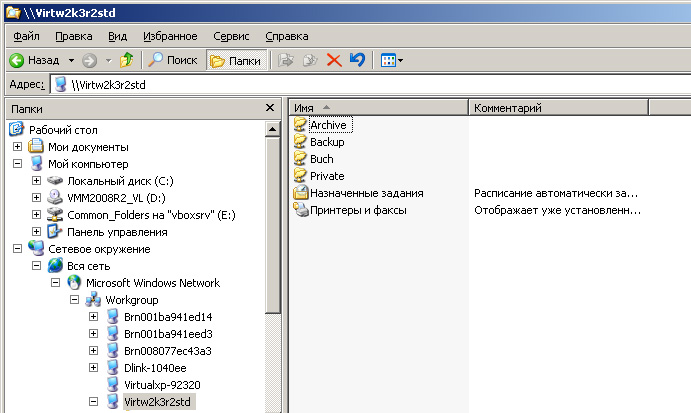Expand Brn001ba941ed14 computer node
Screen dimensions: 691x413
(x=93, y=316)
